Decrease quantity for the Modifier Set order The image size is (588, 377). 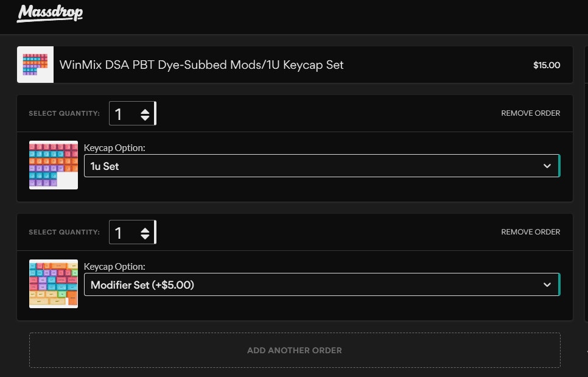coord(145,236)
